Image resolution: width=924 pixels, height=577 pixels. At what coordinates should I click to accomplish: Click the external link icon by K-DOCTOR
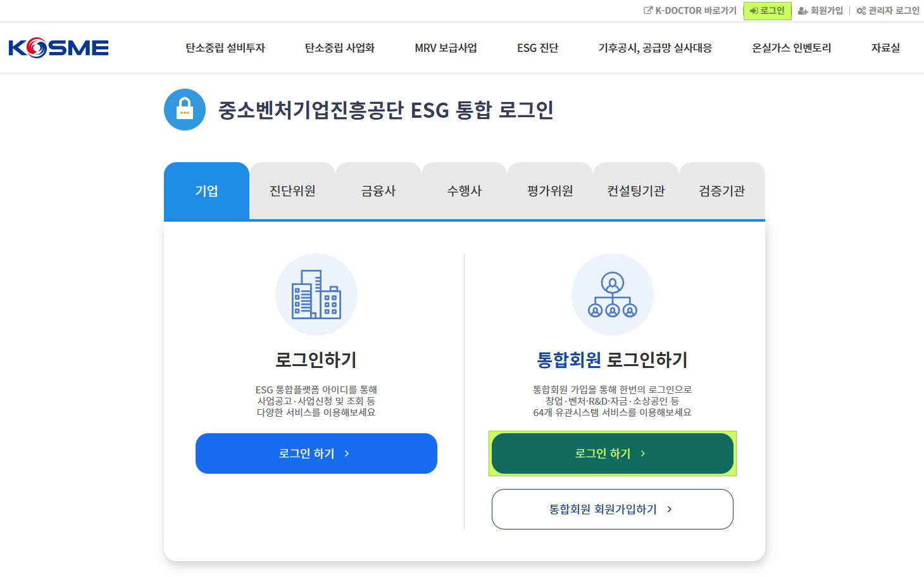648,11
